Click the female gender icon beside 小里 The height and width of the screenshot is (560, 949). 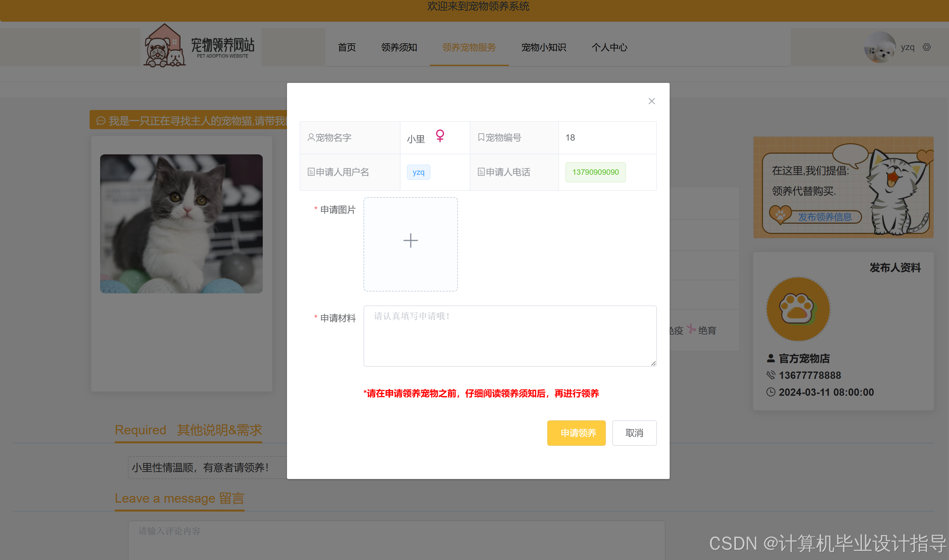pos(440,135)
